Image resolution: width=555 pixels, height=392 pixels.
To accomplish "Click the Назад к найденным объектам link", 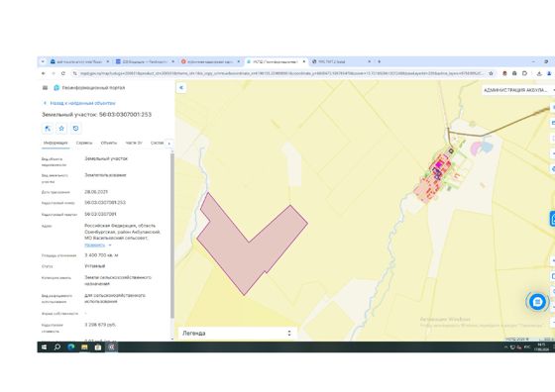I will 82,103.
